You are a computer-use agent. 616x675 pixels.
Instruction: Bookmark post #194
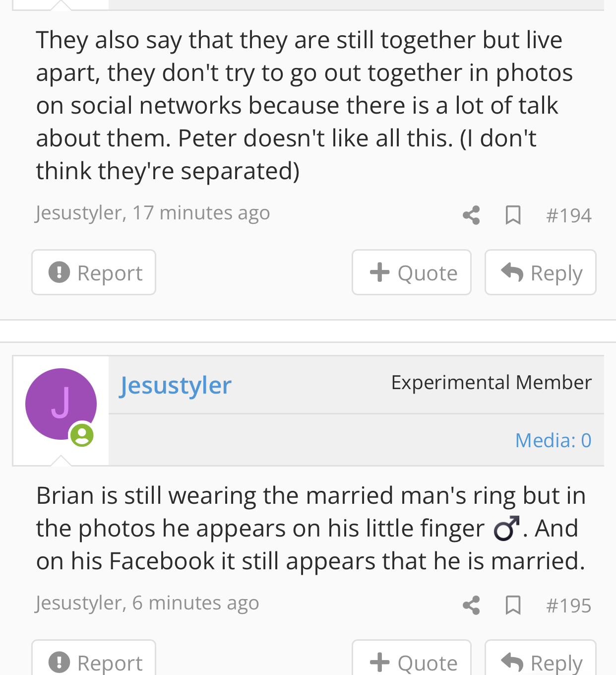pyautogui.click(x=513, y=215)
